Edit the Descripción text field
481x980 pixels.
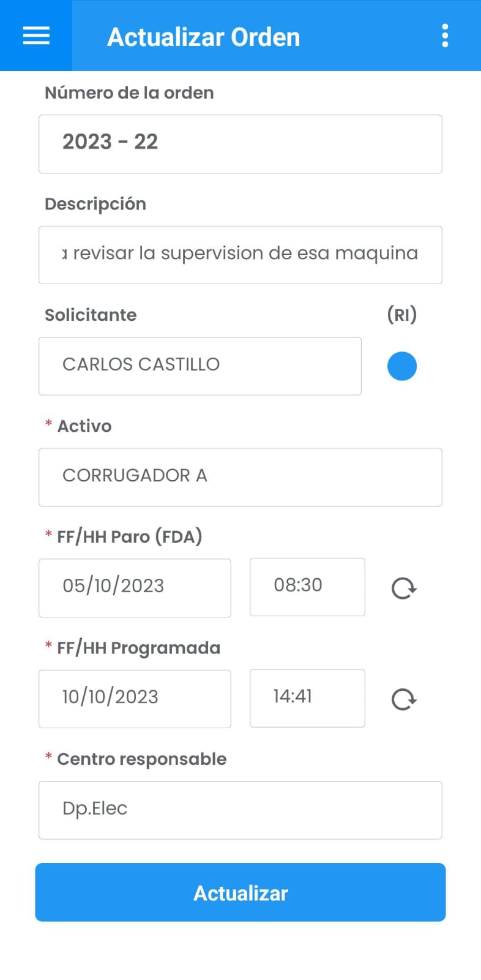point(240,255)
